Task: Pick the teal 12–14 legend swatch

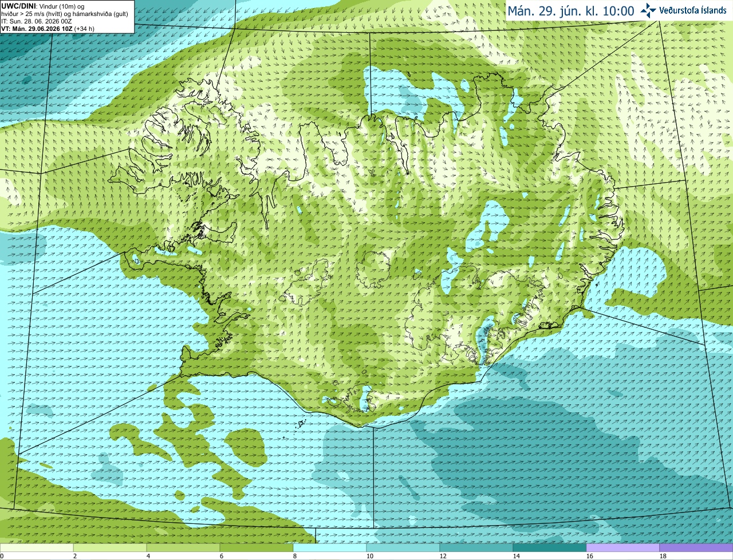Action: [x=477, y=548]
